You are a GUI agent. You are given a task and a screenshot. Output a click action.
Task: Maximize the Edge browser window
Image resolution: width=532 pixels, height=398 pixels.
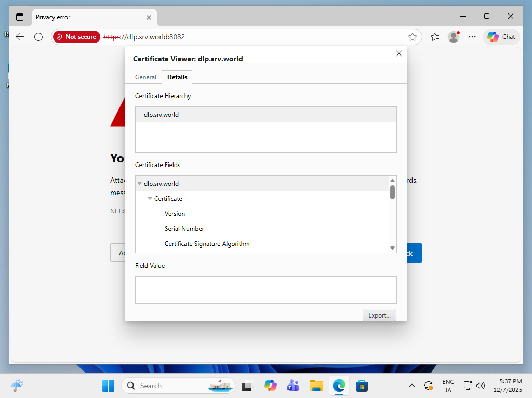coord(486,16)
